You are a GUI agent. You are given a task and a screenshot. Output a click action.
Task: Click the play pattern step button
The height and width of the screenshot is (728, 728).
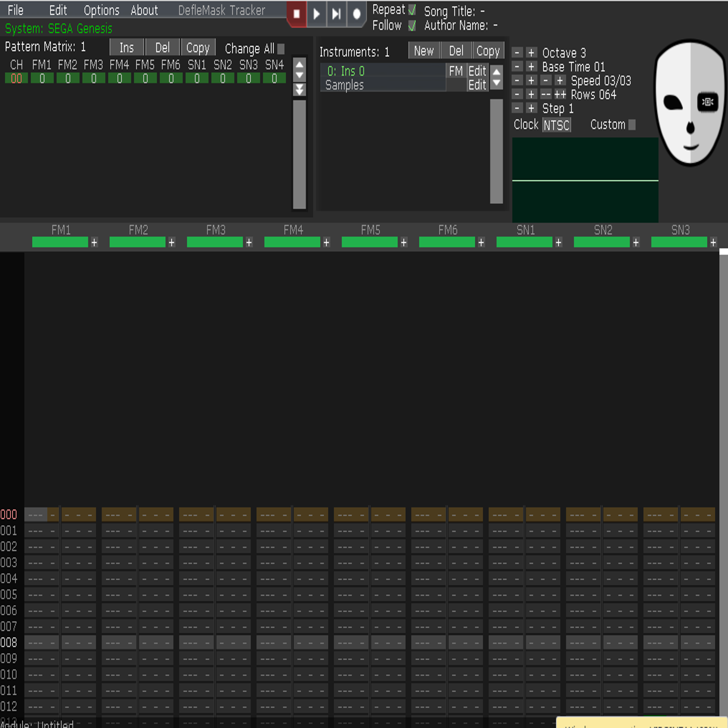click(x=336, y=14)
